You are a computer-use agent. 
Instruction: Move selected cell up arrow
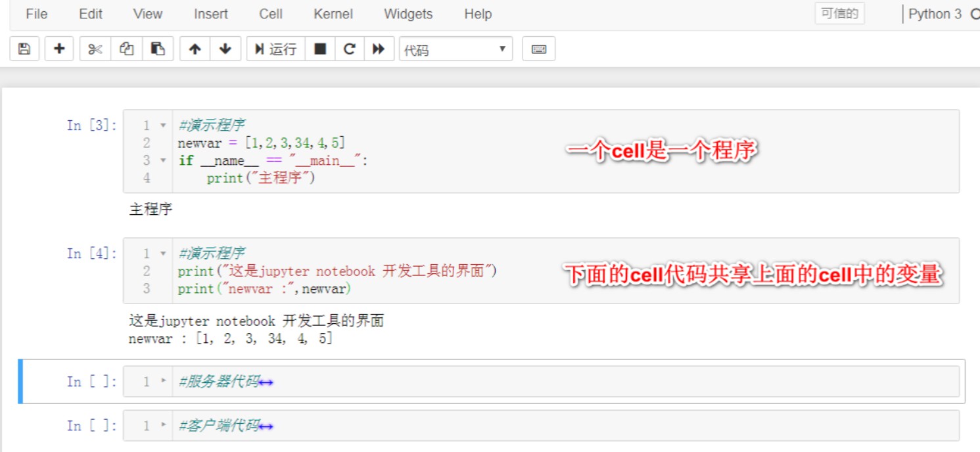(x=195, y=49)
